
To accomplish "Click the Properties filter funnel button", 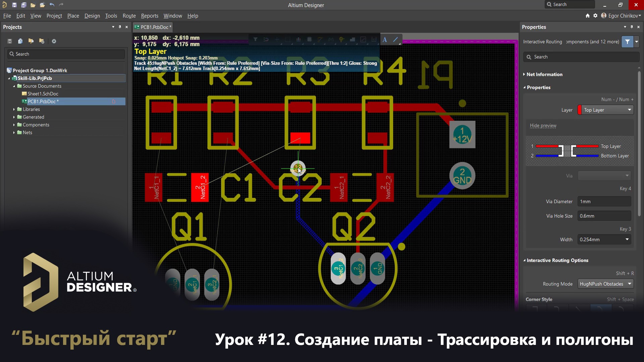I will (x=627, y=42).
